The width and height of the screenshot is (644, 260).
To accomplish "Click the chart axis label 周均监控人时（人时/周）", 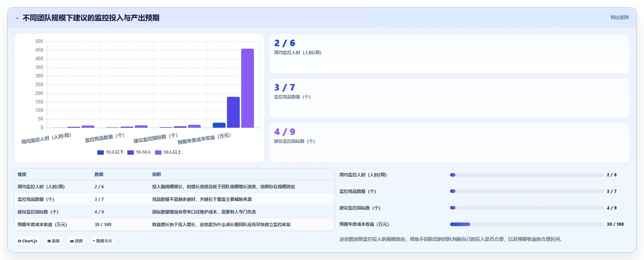I will point(46,138).
